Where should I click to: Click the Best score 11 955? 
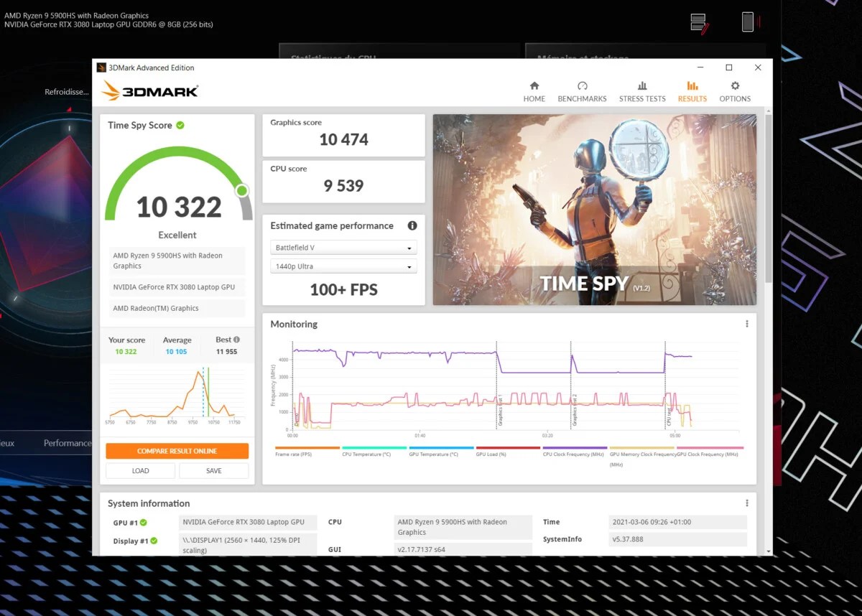(226, 352)
